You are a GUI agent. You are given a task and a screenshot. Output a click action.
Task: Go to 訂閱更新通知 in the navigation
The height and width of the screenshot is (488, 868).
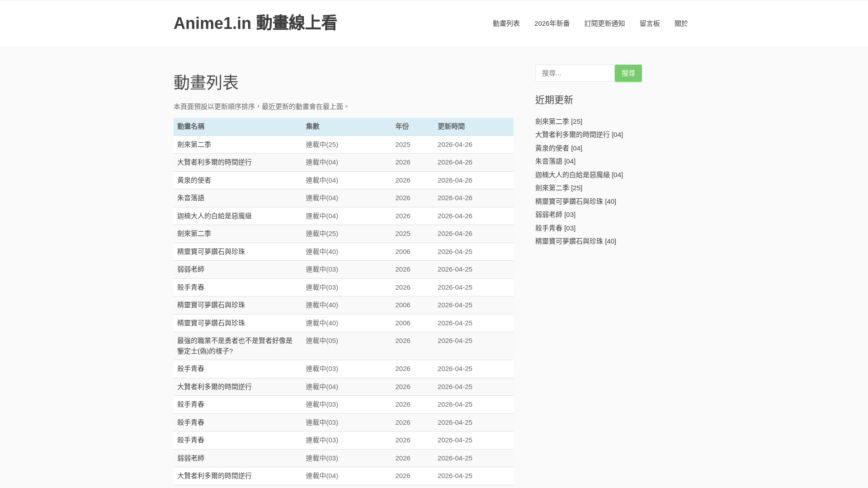pos(604,23)
